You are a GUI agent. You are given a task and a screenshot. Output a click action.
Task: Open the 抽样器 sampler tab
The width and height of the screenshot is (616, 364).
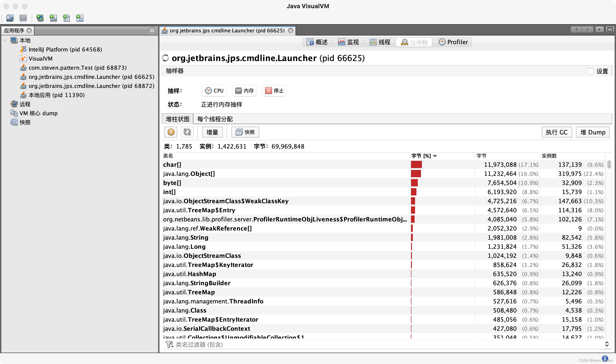(x=414, y=42)
